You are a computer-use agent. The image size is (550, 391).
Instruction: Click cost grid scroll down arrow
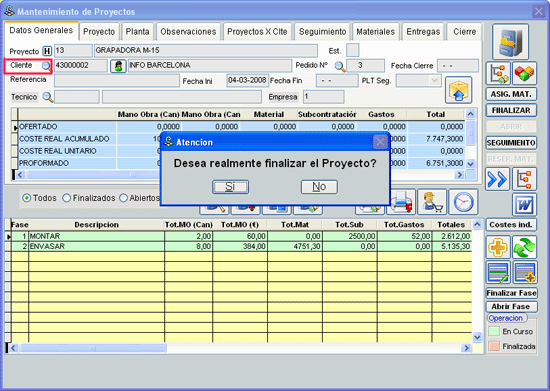tap(471, 164)
